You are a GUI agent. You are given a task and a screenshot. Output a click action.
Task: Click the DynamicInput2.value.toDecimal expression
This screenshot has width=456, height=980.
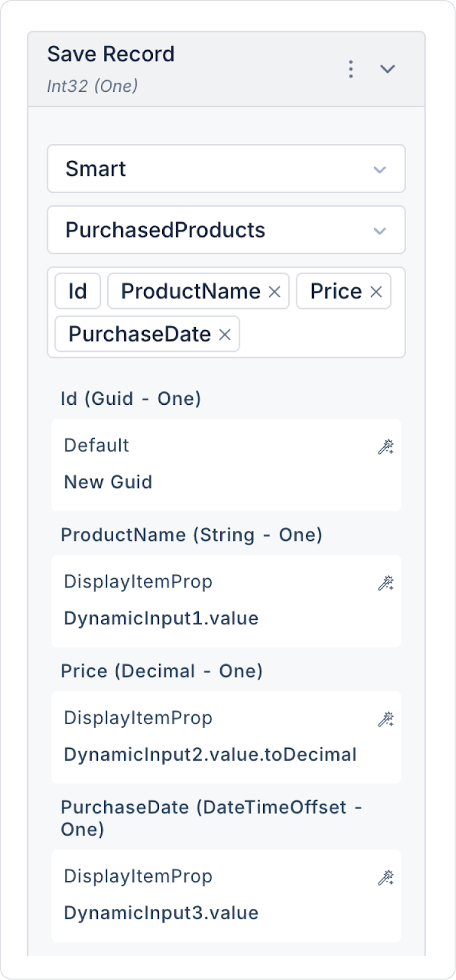[x=210, y=755]
